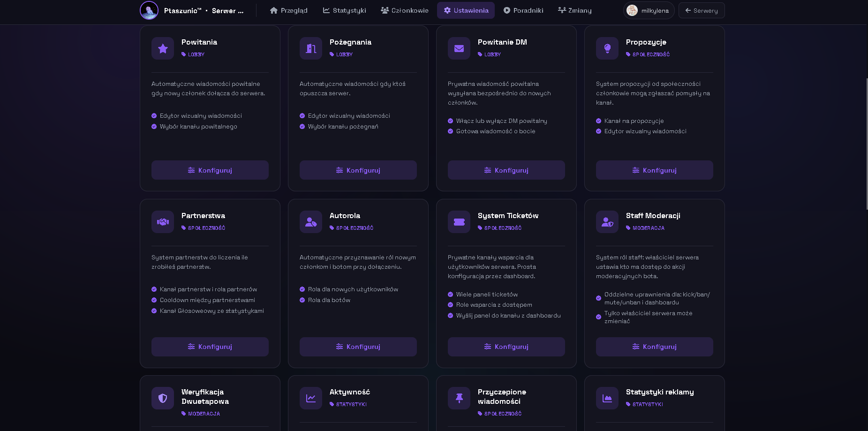Configure the Staff Moderacji module
This screenshot has width=868, height=431.
(x=654, y=347)
